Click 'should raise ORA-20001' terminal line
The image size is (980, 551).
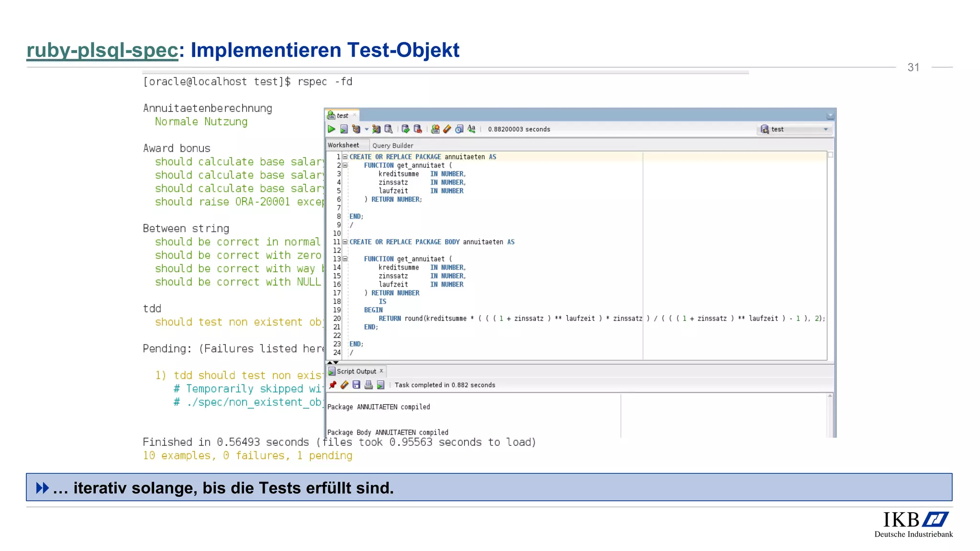[x=239, y=202]
